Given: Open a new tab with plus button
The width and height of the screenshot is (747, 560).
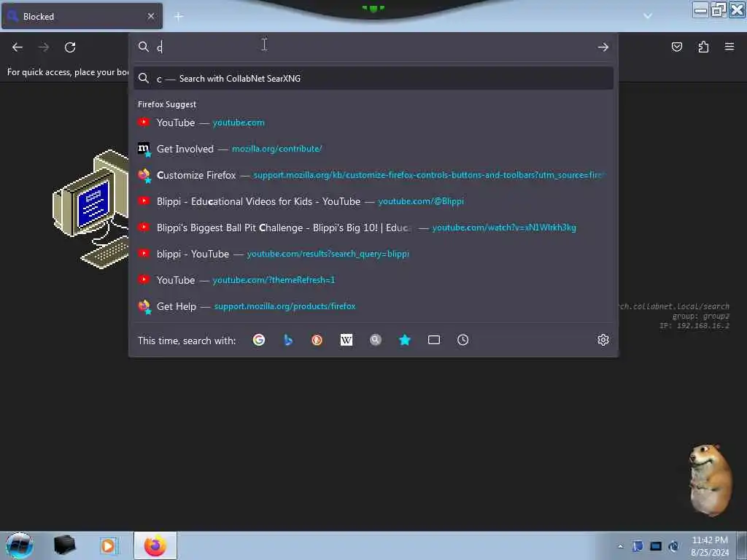Looking at the screenshot, I should tap(179, 17).
